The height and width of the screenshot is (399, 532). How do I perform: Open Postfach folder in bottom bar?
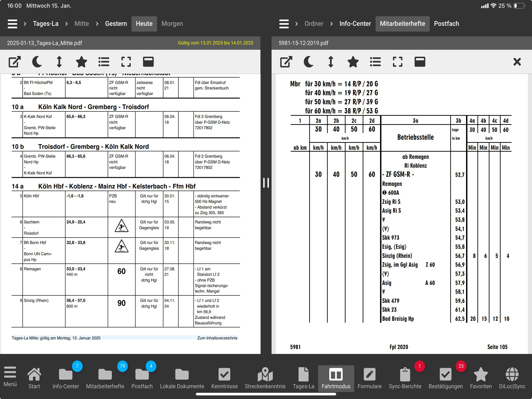click(x=142, y=378)
